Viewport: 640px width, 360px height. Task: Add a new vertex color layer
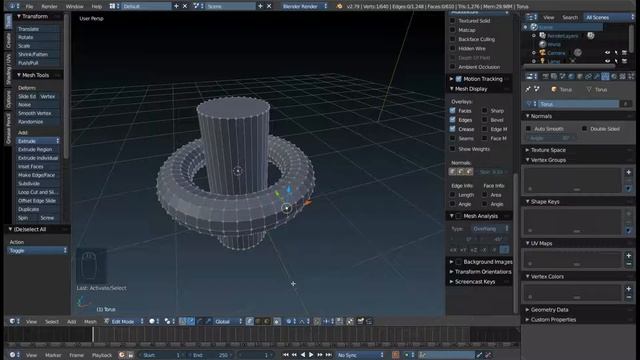pos(629,289)
